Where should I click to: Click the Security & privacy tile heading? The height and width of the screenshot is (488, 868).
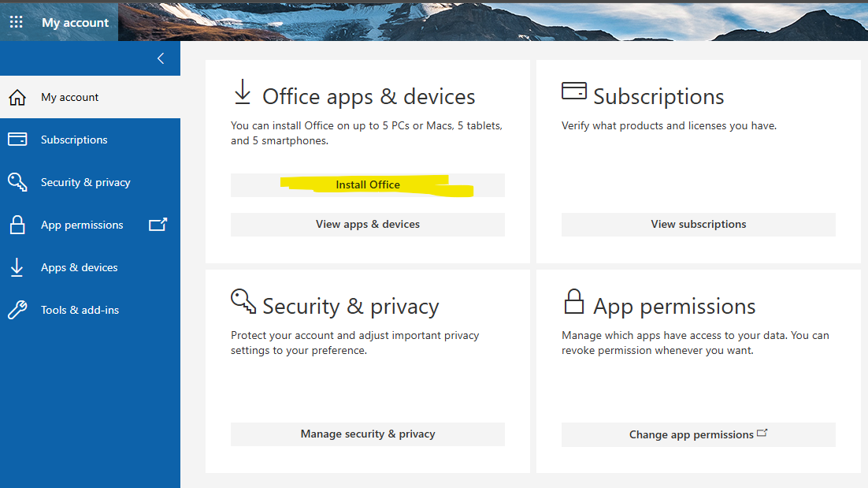[351, 307]
